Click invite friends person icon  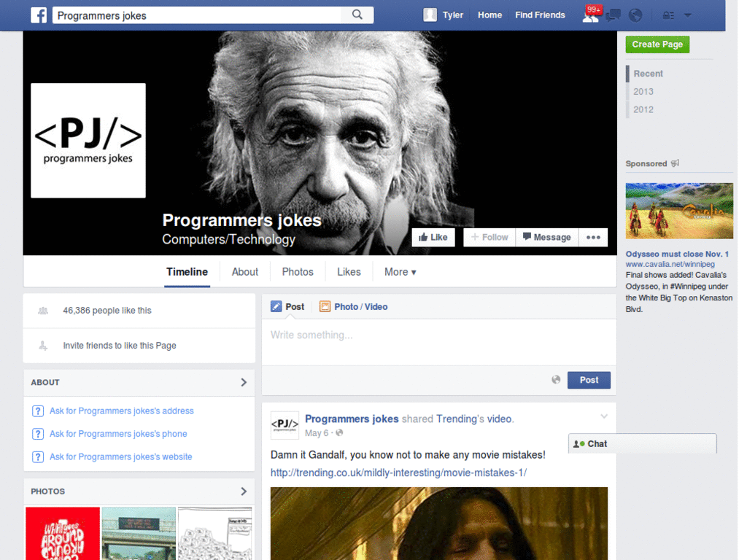43,345
